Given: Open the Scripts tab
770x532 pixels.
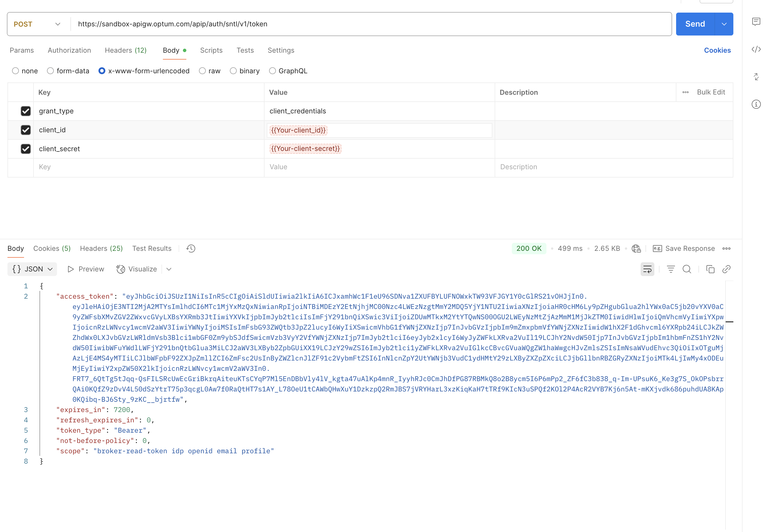Looking at the screenshot, I should click(211, 50).
